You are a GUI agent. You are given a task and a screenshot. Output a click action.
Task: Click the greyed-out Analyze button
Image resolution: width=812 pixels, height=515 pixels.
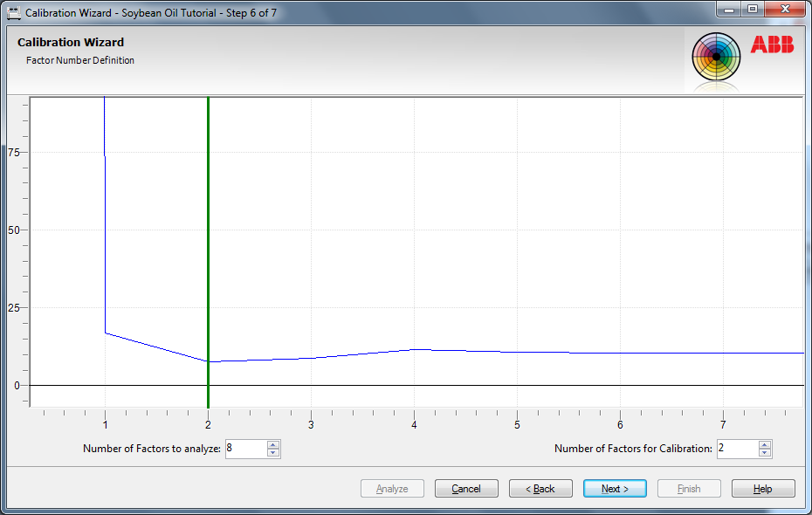[x=392, y=489]
